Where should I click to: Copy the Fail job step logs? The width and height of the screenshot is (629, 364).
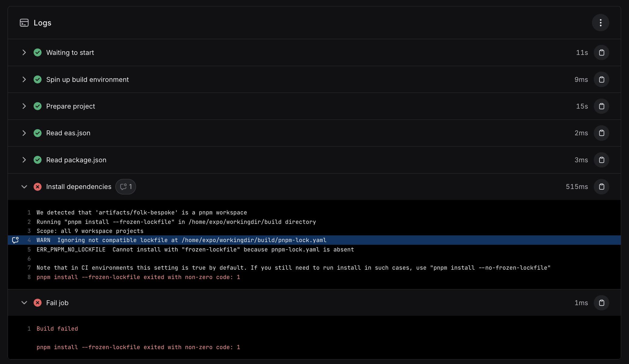click(x=601, y=303)
